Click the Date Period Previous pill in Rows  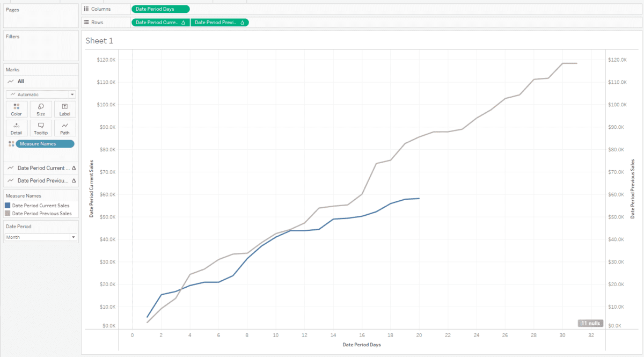click(219, 23)
